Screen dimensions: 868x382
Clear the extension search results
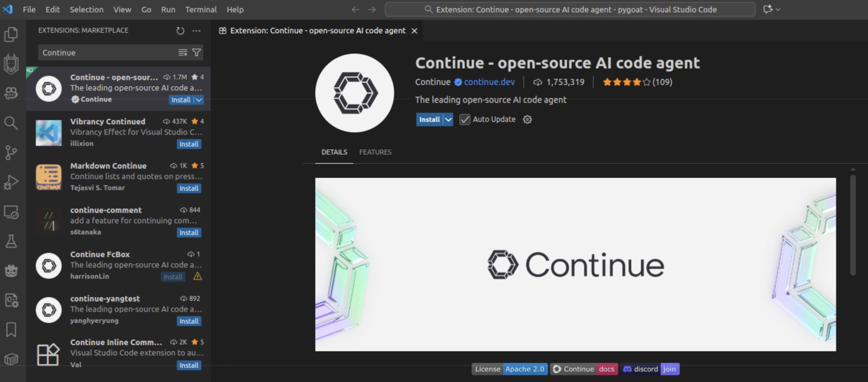[183, 52]
